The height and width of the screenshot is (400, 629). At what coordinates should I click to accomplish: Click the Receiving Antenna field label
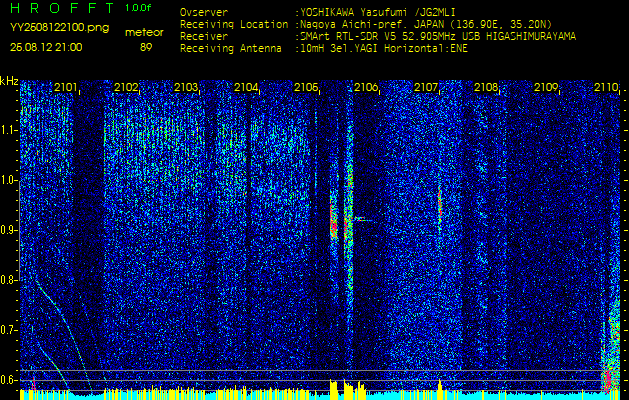231,49
